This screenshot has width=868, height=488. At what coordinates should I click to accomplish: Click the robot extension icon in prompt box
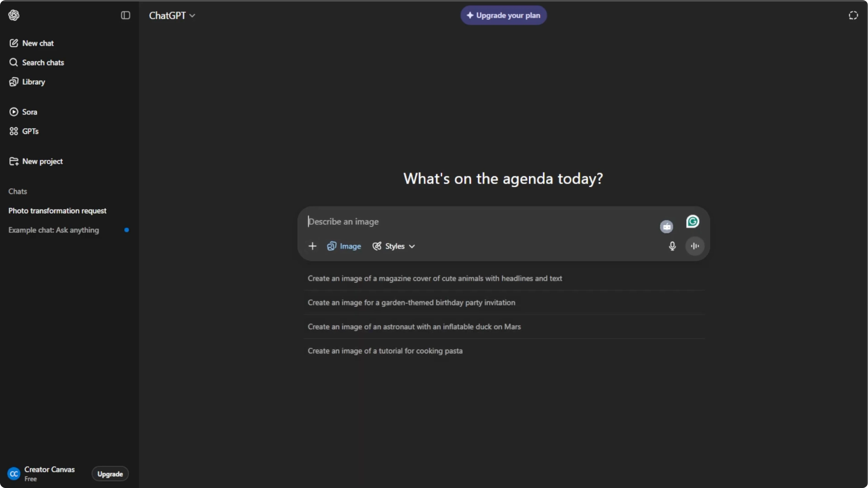point(667,227)
